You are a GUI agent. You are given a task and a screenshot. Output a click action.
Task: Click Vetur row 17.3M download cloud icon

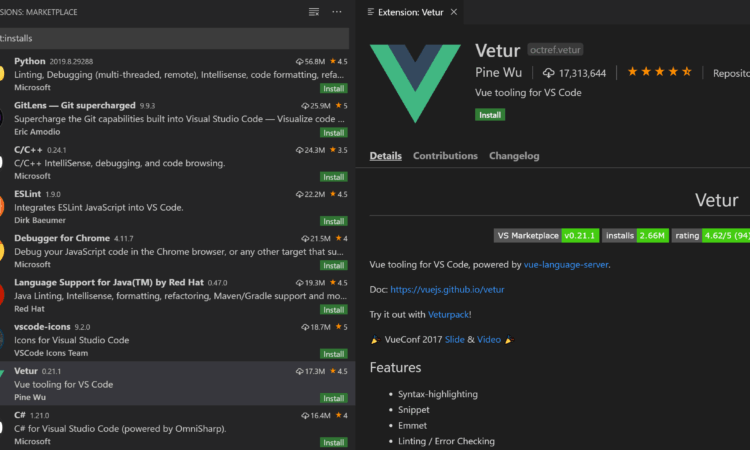click(299, 371)
